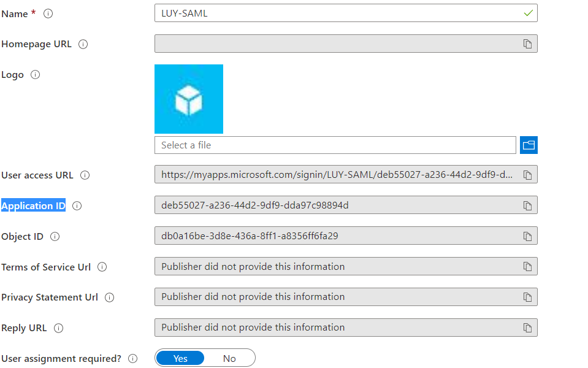Copy the Privacy Statement Url value

tap(527, 297)
